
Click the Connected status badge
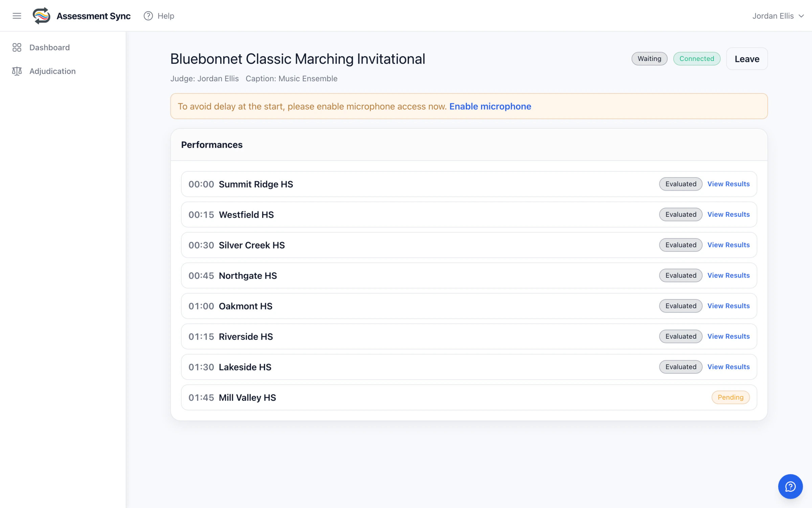click(697, 59)
